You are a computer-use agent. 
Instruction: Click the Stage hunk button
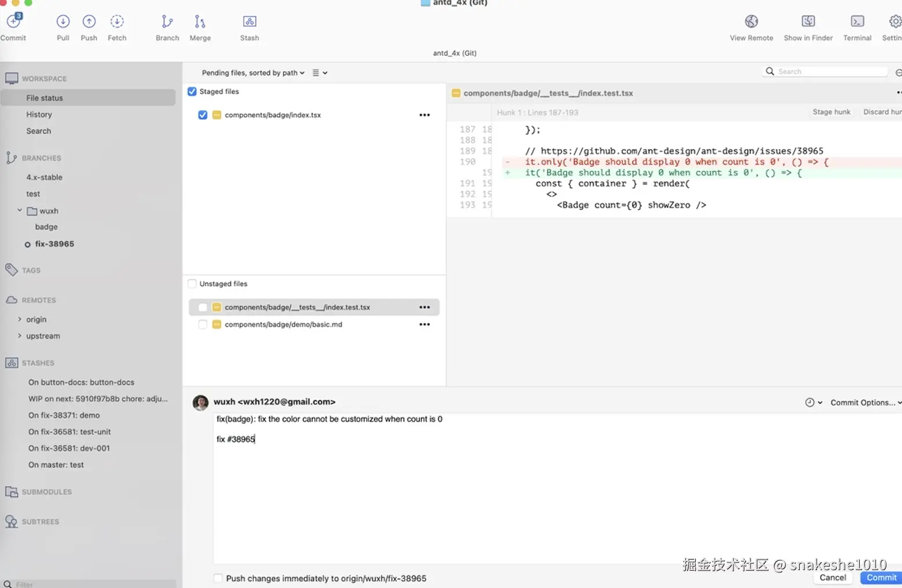click(x=831, y=112)
